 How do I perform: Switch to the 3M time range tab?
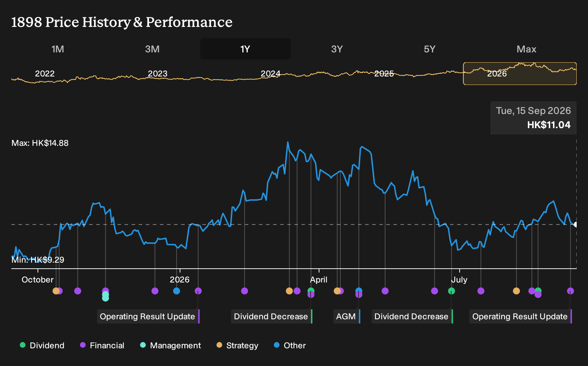pyautogui.click(x=152, y=49)
